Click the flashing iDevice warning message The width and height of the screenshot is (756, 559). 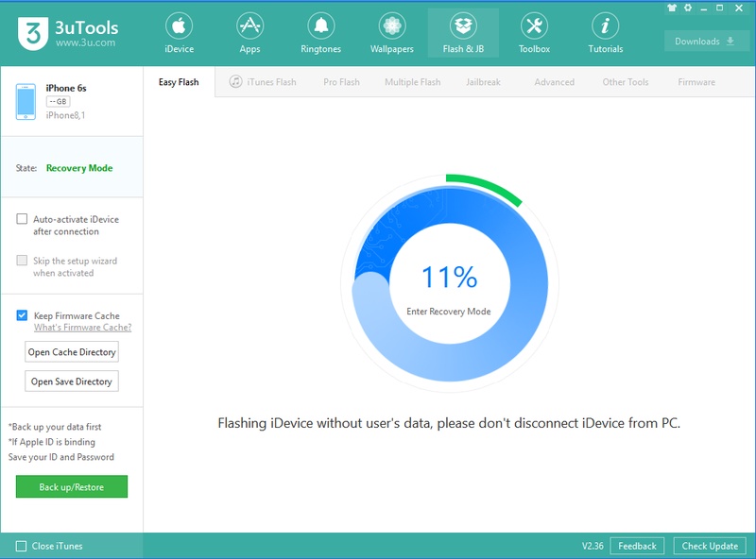pyautogui.click(x=449, y=423)
